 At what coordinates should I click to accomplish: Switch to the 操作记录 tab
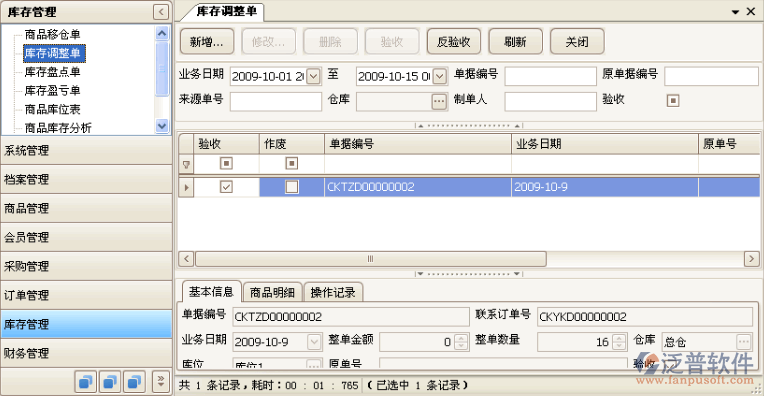[333, 292]
